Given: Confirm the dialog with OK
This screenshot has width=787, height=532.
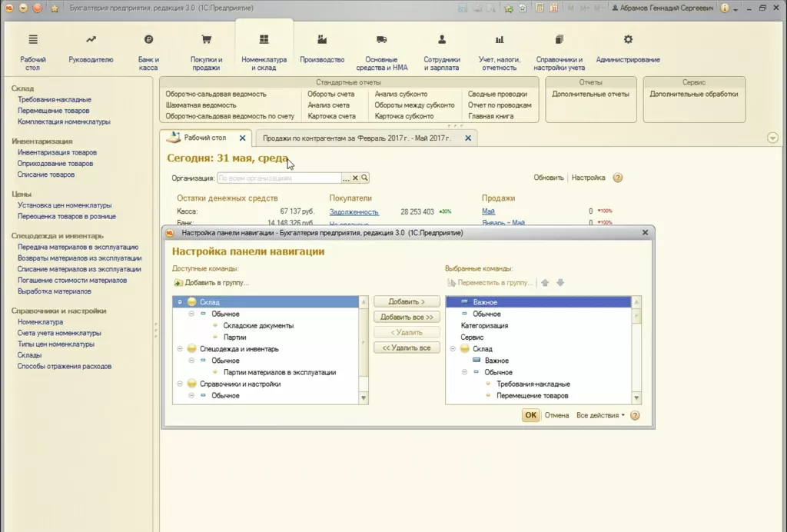Looking at the screenshot, I should pyautogui.click(x=530, y=415).
